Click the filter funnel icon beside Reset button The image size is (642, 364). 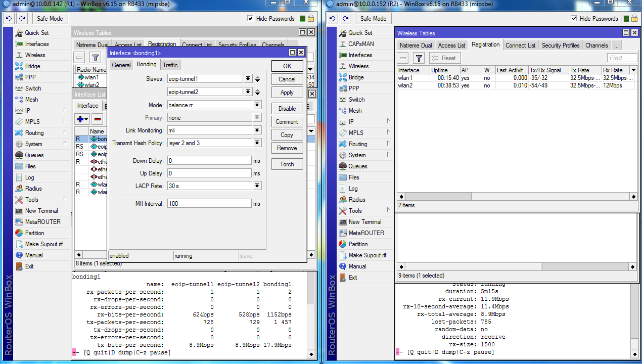(419, 58)
